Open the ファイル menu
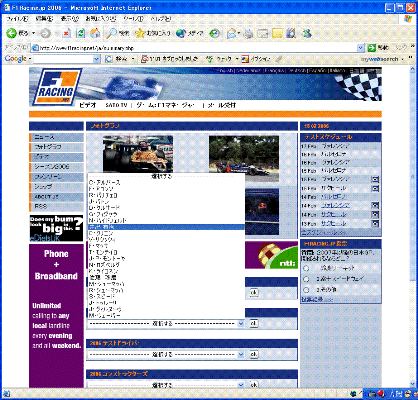418x400 pixels. 17,19
